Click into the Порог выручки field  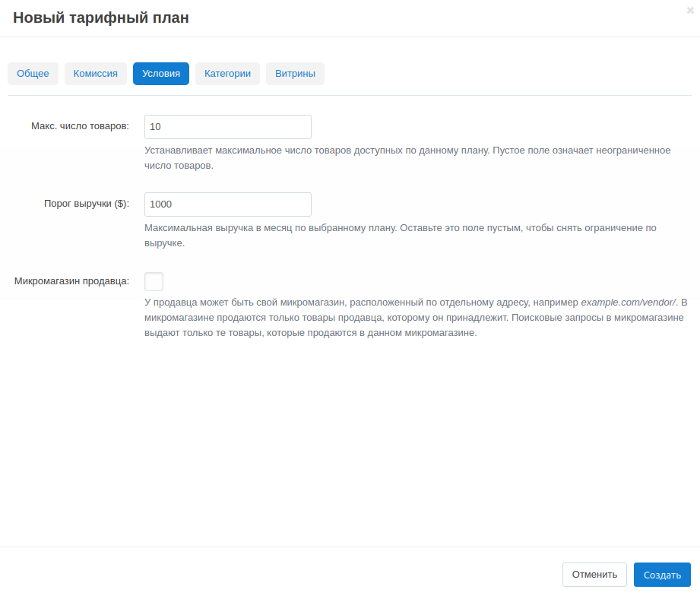(228, 204)
